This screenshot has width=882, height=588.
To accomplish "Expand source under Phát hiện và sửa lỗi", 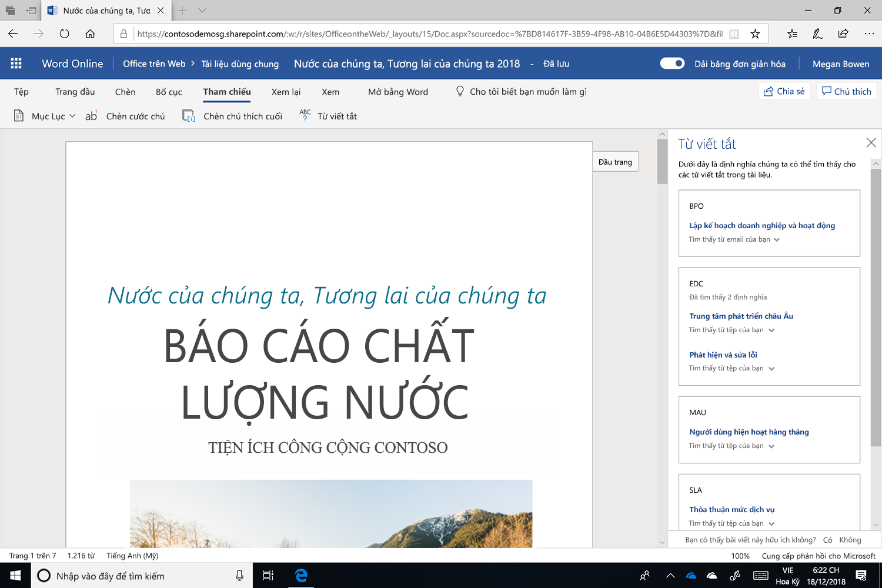I will [732, 368].
